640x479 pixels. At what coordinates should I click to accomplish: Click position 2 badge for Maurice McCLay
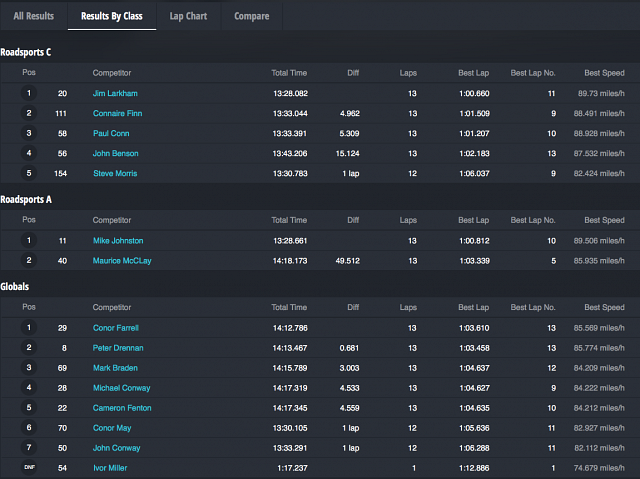pos(29,260)
